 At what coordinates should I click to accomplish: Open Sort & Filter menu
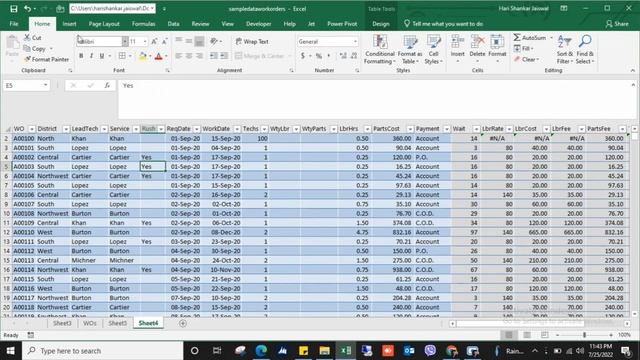point(565,49)
